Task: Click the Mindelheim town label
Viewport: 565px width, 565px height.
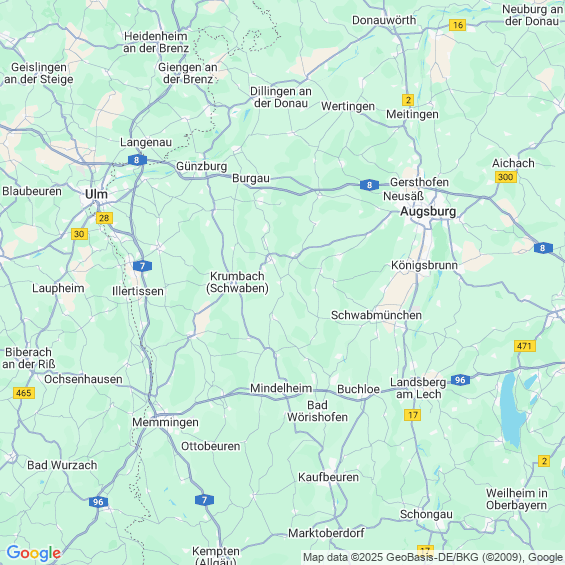Action: coord(281,388)
